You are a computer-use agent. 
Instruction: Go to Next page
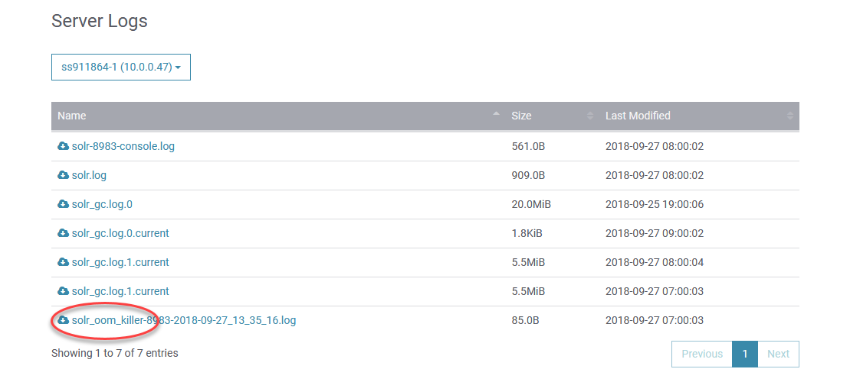coord(778,354)
